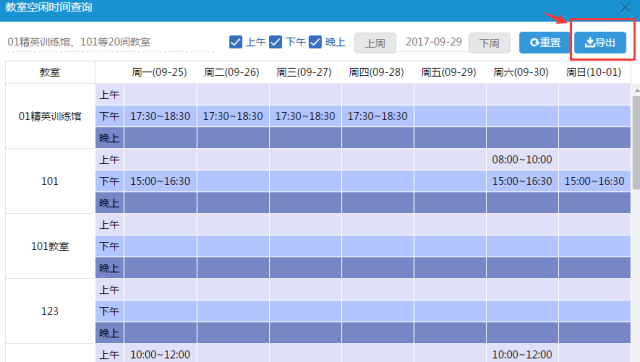Uncheck the 晚上 checkbox
Image resolution: width=640 pixels, height=362 pixels.
pyautogui.click(x=315, y=42)
